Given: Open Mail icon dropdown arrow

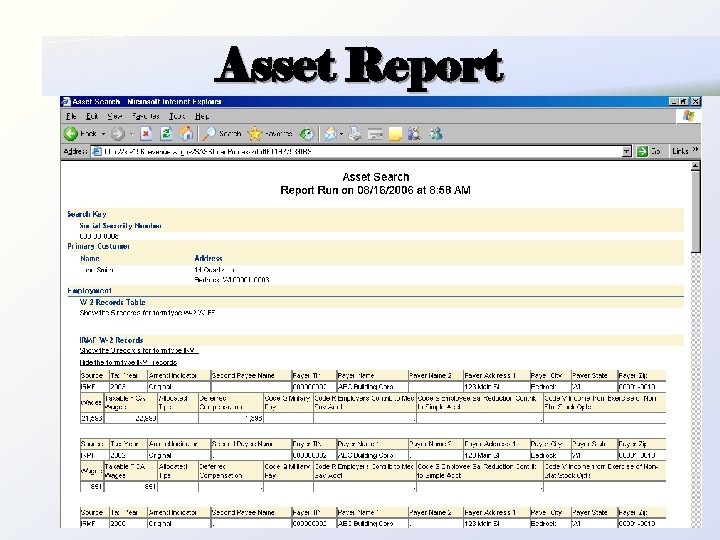Looking at the screenshot, I should pyautogui.click(x=341, y=134).
